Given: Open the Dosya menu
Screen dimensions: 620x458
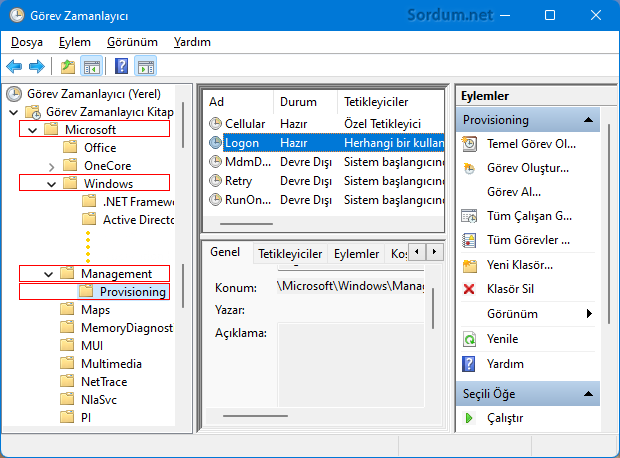Looking at the screenshot, I should tap(26, 42).
